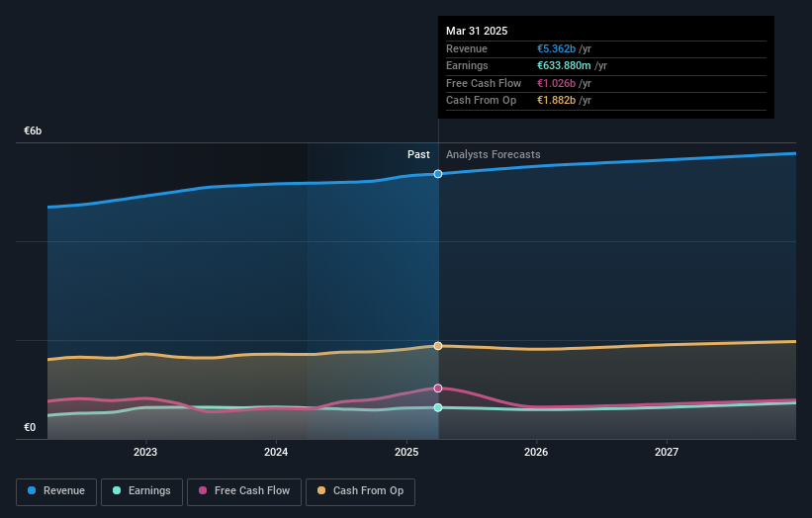Toggle the Cash From Op legend series
The image size is (812, 518).
(x=360, y=491)
